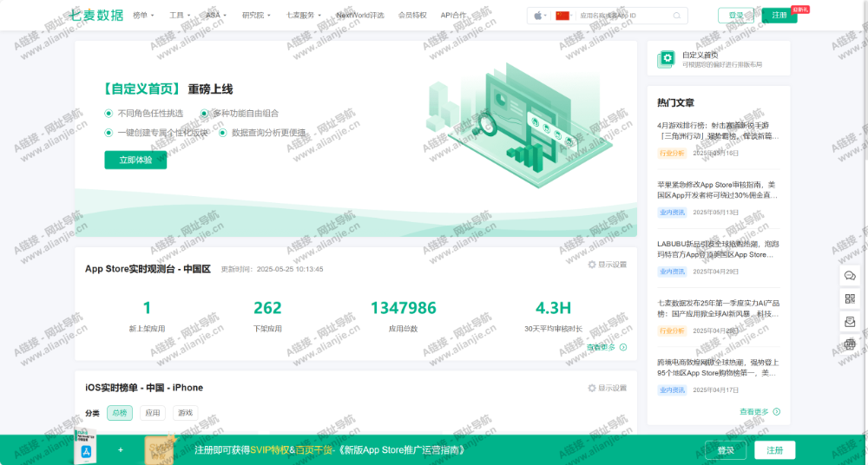Viewport: 868px width, 465px height.
Task: Open API合作 page
Action: pos(453,16)
